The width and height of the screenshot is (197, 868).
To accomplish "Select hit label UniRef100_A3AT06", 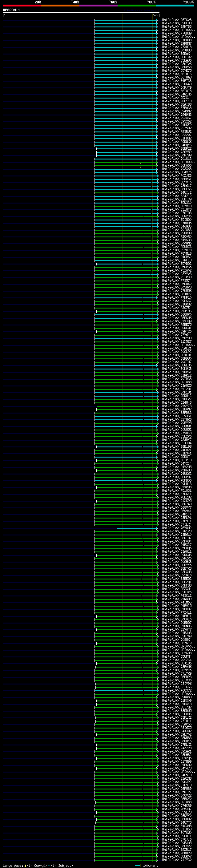I will (177, 64).
